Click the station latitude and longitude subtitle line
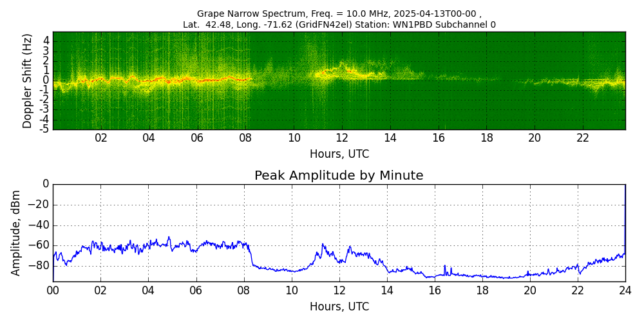This screenshot has height=322, width=644. [339, 24]
